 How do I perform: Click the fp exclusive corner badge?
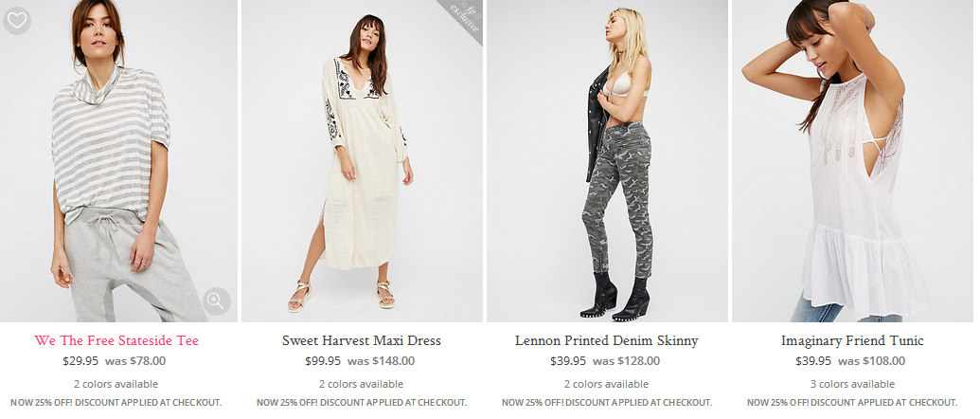(463, 19)
